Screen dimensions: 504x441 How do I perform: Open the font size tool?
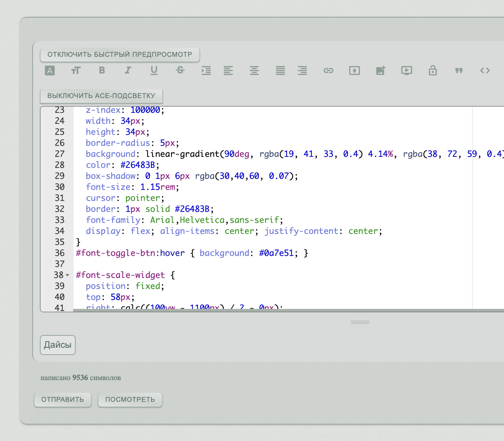[x=76, y=71]
